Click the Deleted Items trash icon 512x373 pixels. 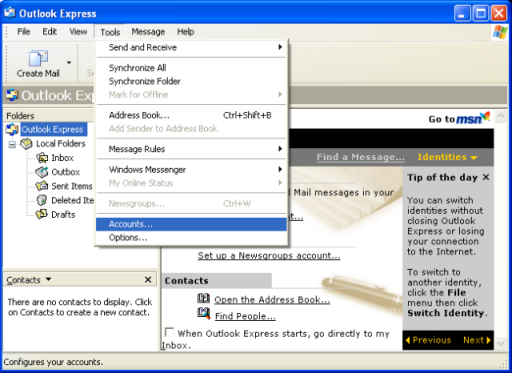42,200
